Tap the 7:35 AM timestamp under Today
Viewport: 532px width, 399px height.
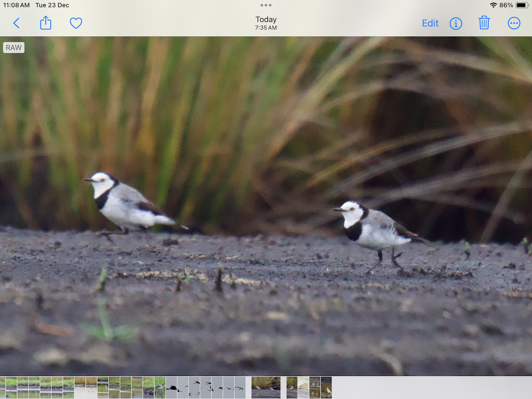tap(266, 27)
